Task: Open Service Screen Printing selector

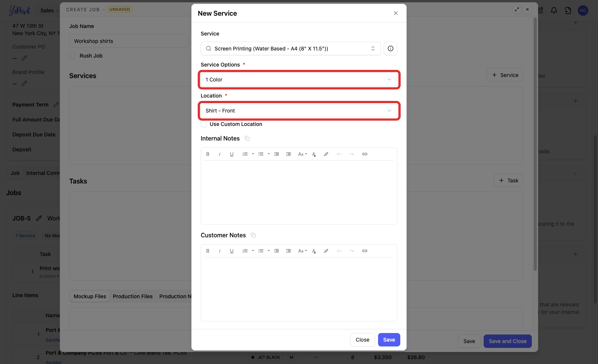Action: point(291,49)
